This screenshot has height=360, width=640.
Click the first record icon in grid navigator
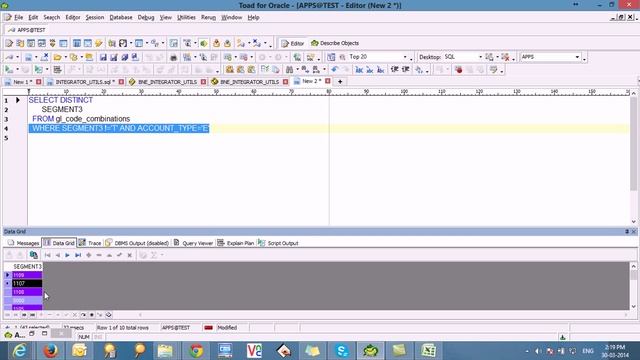point(47,255)
